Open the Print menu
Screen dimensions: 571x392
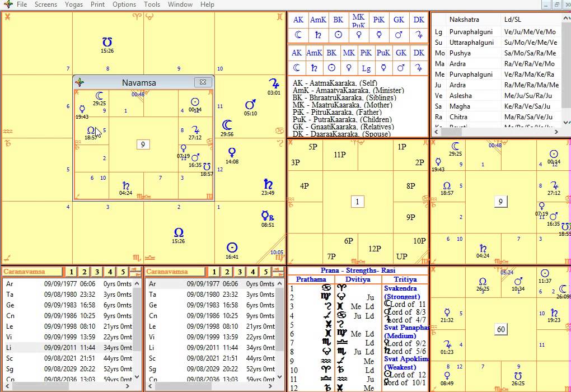(x=97, y=4)
